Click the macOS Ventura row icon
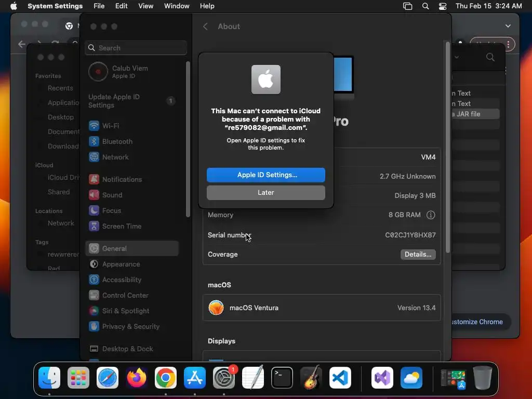The image size is (532, 399). pos(216,308)
